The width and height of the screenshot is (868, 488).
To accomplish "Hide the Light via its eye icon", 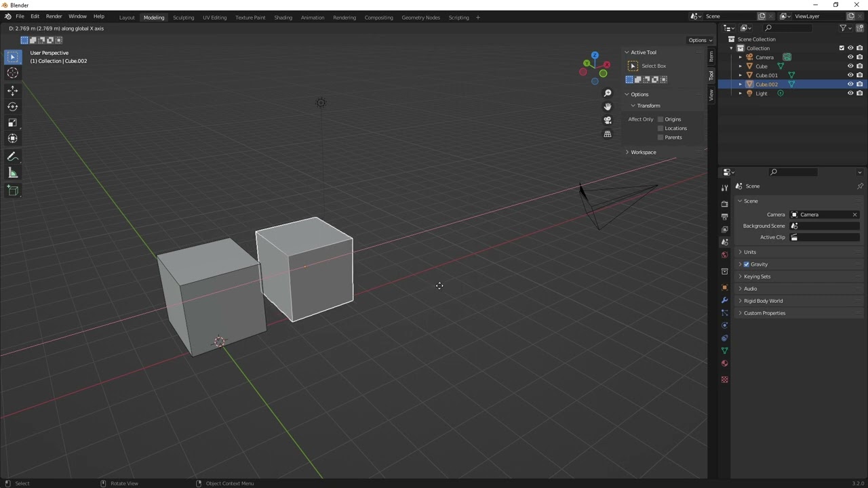I will tap(850, 94).
